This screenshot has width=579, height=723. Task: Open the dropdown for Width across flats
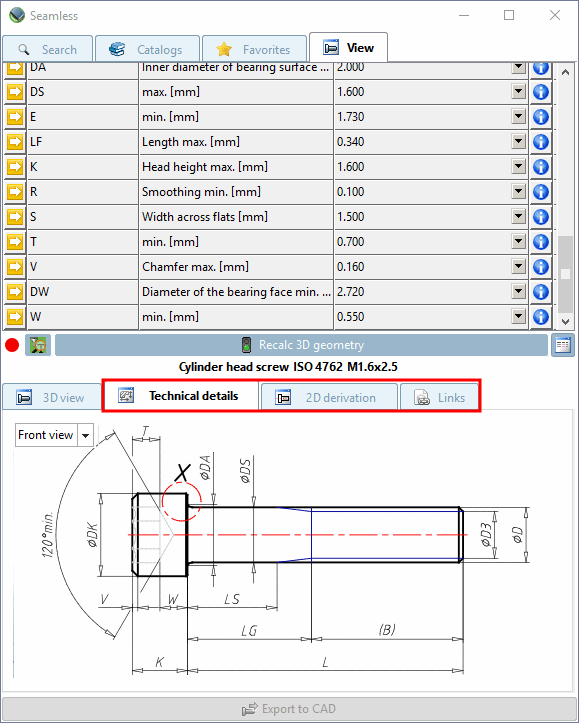click(519, 217)
